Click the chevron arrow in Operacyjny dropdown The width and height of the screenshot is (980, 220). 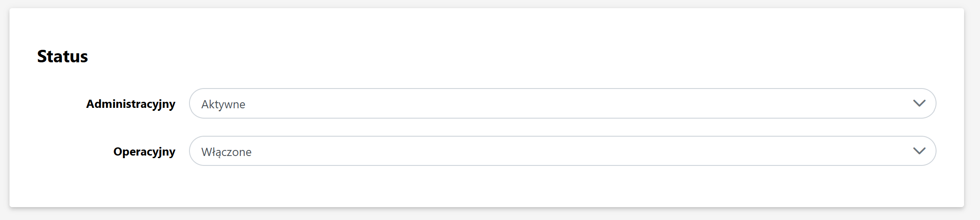point(919,151)
